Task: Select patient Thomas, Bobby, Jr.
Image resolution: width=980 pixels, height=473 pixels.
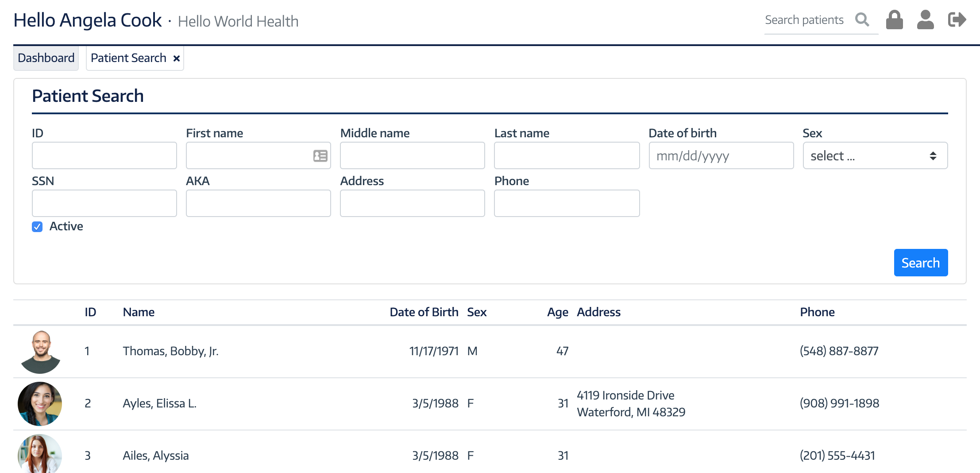Action: [171, 351]
